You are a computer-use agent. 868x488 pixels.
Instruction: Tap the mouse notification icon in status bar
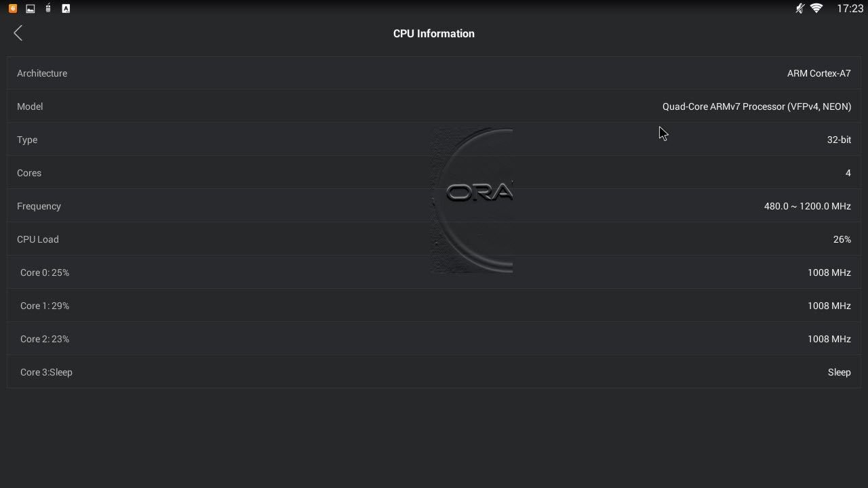(x=47, y=9)
